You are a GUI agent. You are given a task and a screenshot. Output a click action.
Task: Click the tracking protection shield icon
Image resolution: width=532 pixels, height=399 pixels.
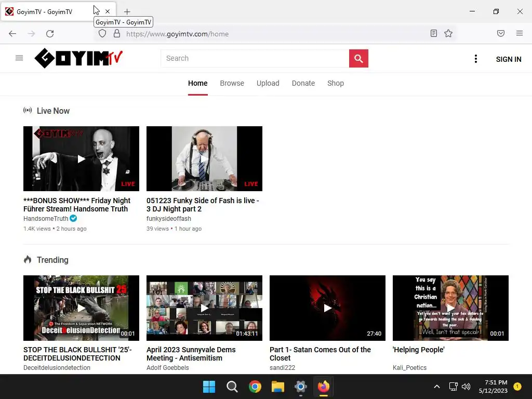pyautogui.click(x=102, y=33)
